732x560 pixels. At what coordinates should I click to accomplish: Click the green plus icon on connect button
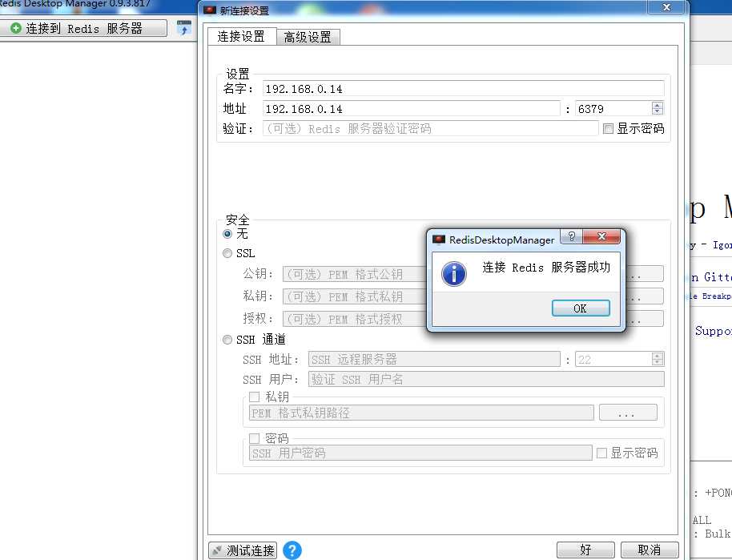(x=16, y=28)
